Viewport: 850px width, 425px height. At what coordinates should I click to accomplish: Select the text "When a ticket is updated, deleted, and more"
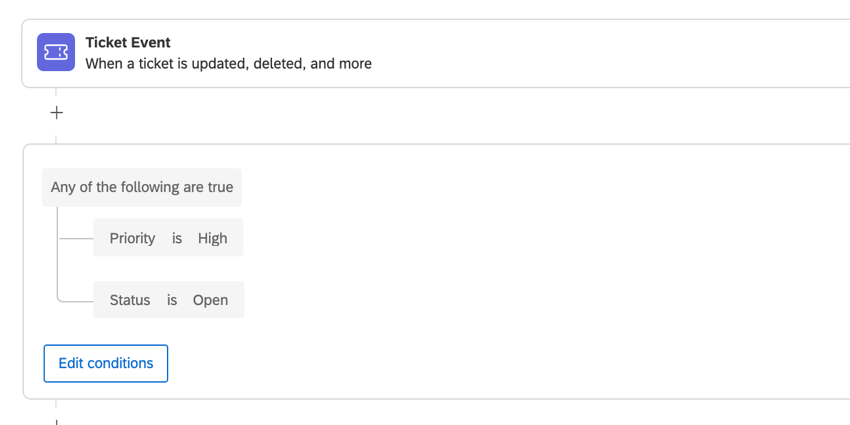(x=228, y=63)
